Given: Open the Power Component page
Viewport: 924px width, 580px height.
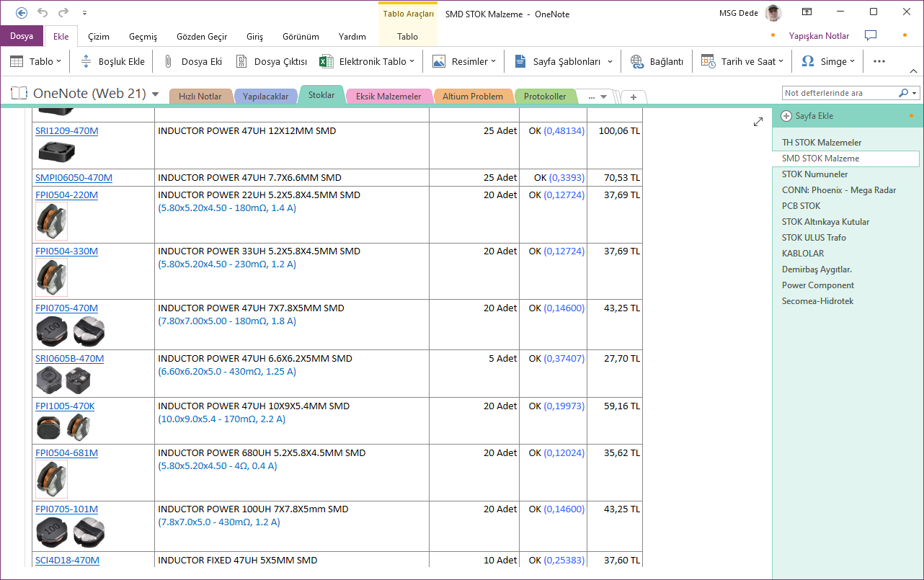Looking at the screenshot, I should point(818,285).
